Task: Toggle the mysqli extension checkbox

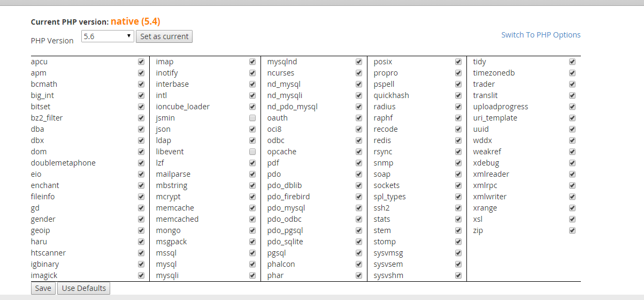Action: click(252, 275)
